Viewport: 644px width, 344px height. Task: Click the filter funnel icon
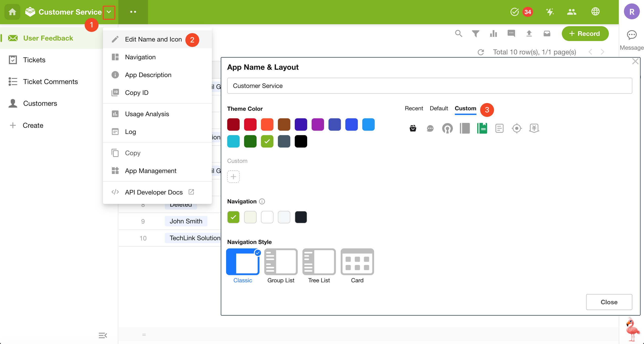pos(475,33)
